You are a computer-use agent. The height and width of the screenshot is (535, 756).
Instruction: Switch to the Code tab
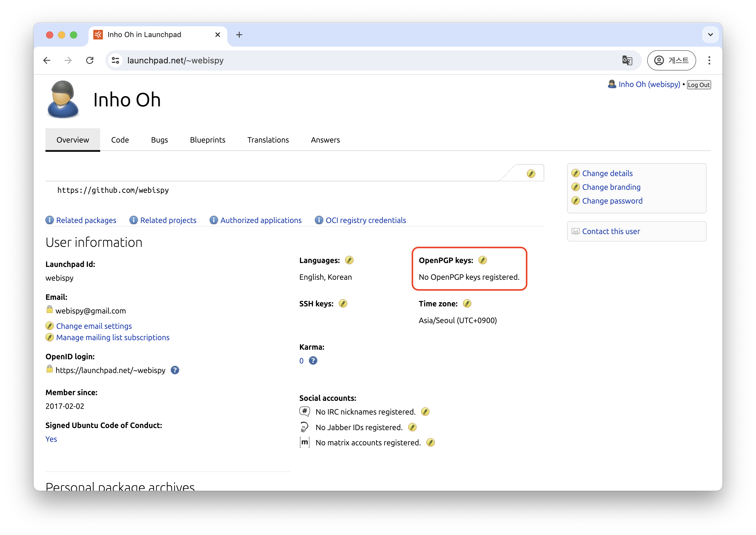point(120,140)
